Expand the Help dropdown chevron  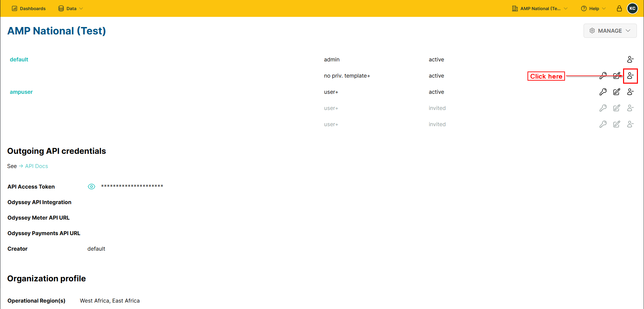coord(604,8)
